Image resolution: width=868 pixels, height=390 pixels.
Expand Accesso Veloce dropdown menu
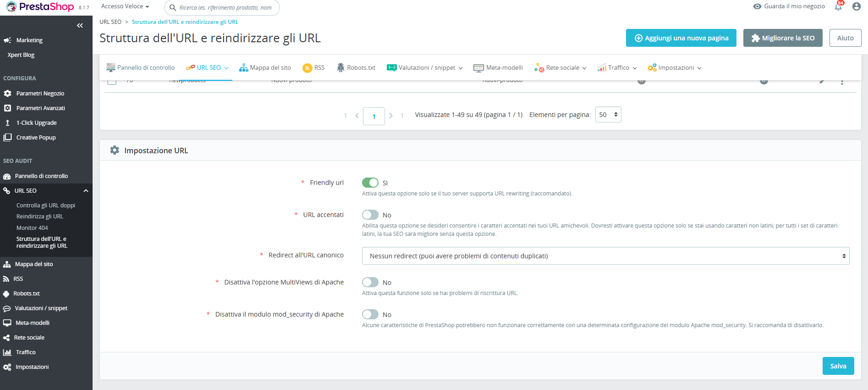tap(125, 6)
